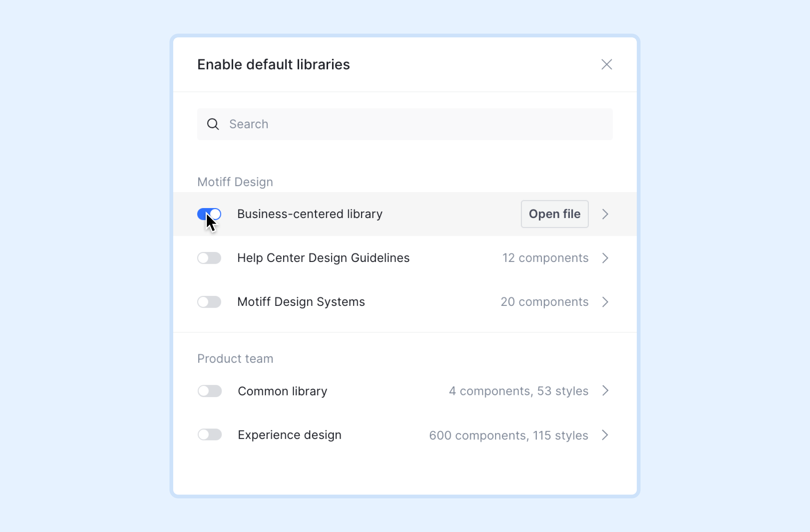
Task: Expand Experience design chevron
Action: point(605,435)
